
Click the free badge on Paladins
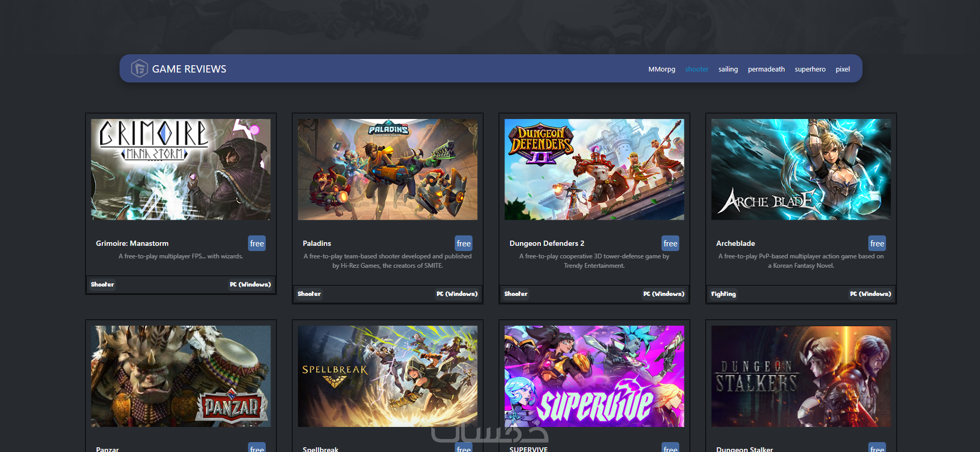click(464, 243)
